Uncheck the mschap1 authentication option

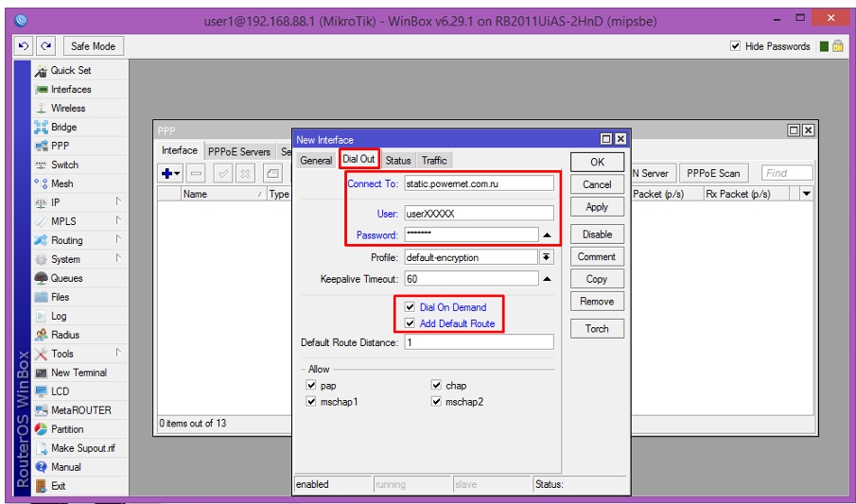311,401
